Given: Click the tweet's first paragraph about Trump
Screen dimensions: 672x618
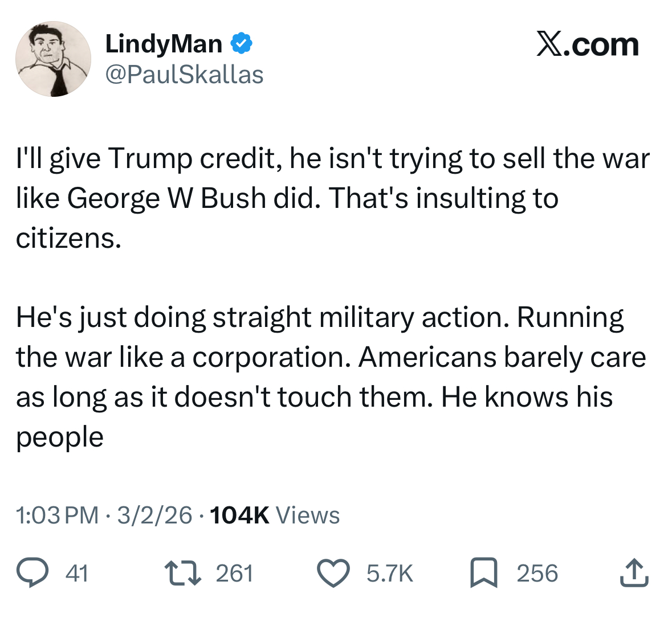Looking at the screenshot, I should pyautogui.click(x=333, y=198).
